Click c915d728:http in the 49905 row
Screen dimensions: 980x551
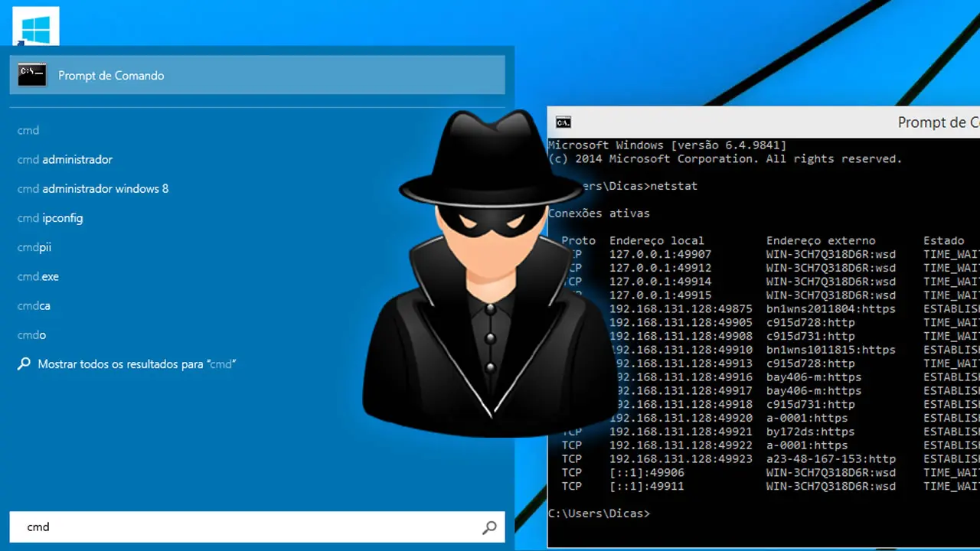pos(811,323)
